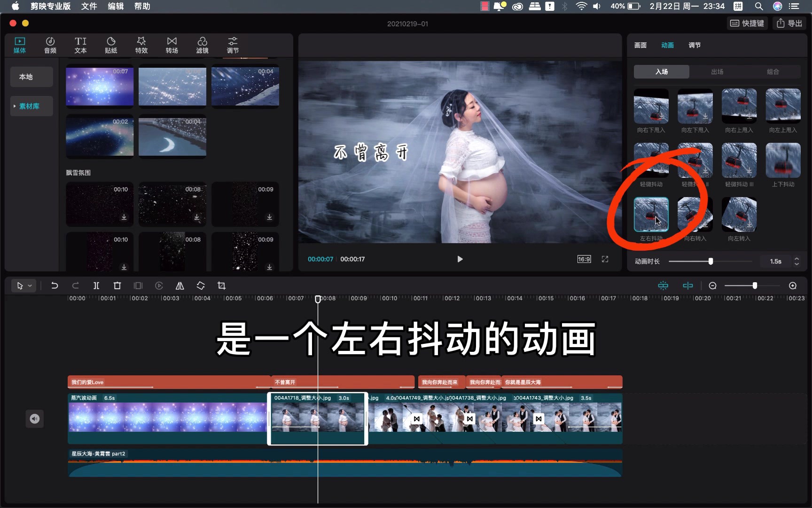812x508 pixels.
Task: Mute the video track with the speaker icon
Action: point(34,418)
